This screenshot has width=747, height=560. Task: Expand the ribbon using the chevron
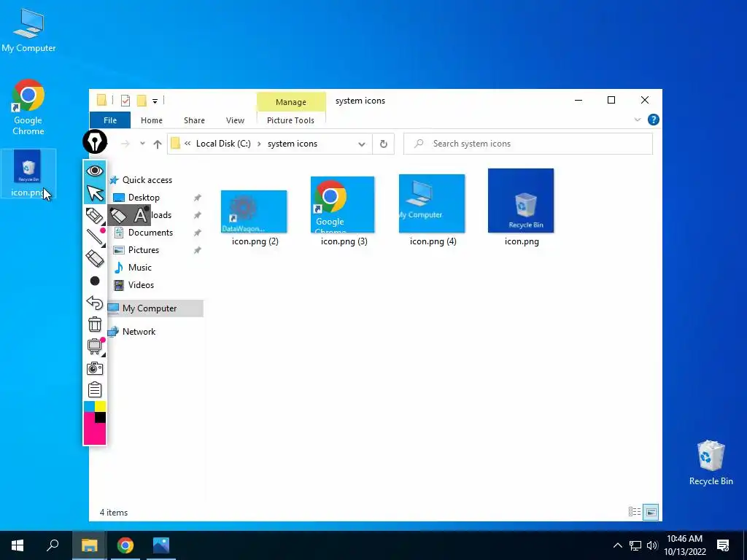pos(638,120)
